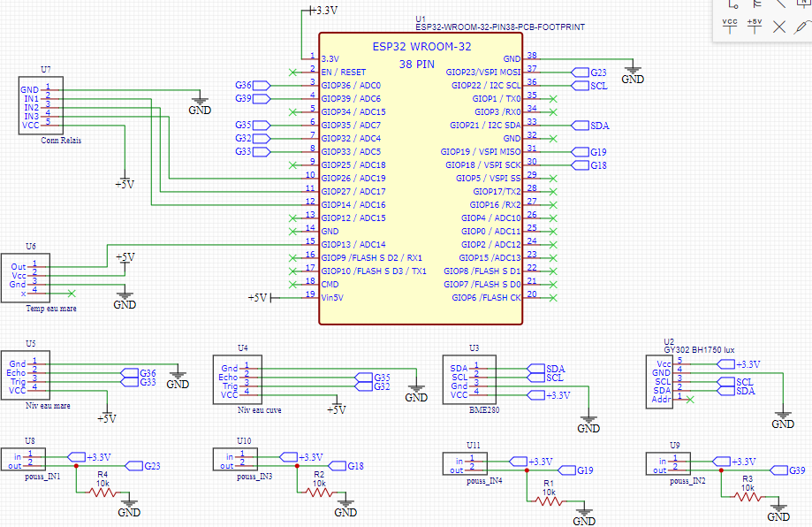Click no-connect X on U6 pin 4
812x527 pixels.
[72, 294]
